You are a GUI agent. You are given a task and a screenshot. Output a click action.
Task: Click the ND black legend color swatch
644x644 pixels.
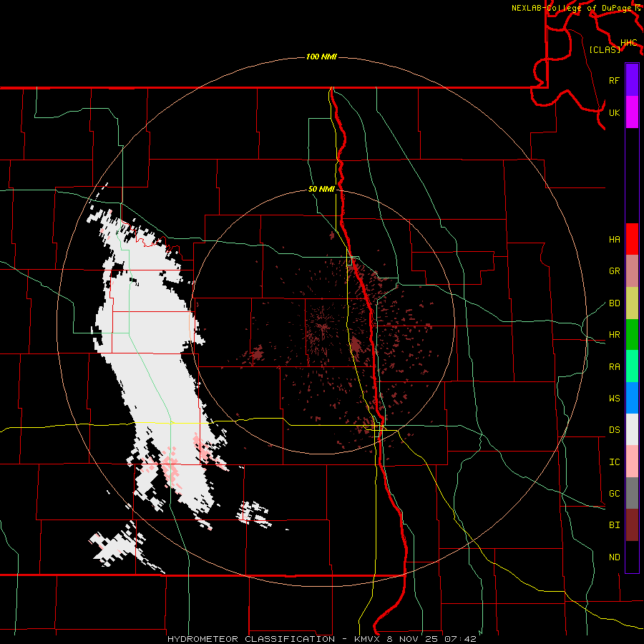632,557
